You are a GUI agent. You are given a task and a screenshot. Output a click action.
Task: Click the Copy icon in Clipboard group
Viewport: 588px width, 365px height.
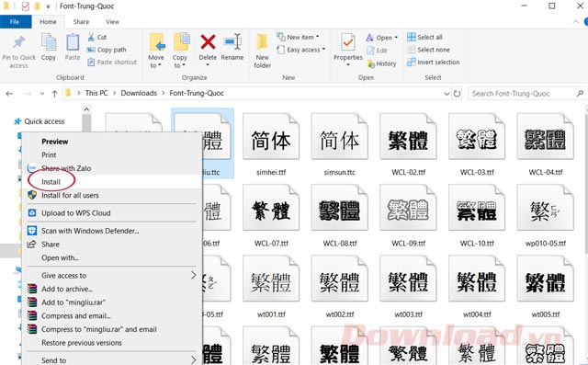pos(49,42)
